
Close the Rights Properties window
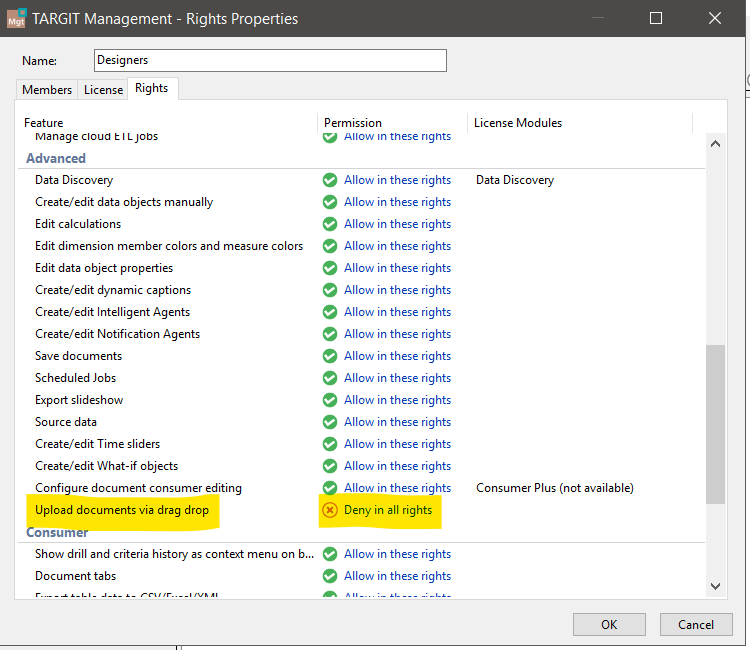tap(715, 18)
